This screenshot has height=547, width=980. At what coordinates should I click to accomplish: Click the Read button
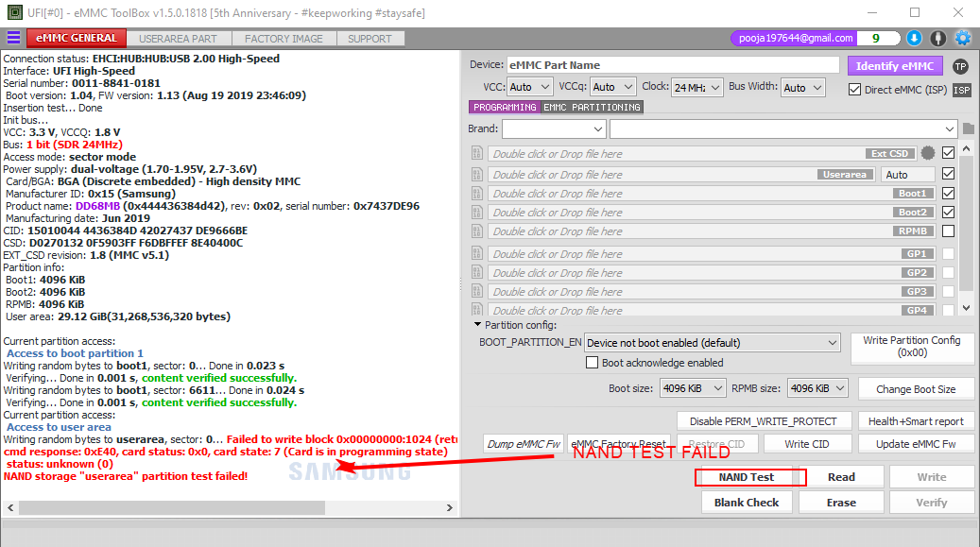click(x=841, y=477)
